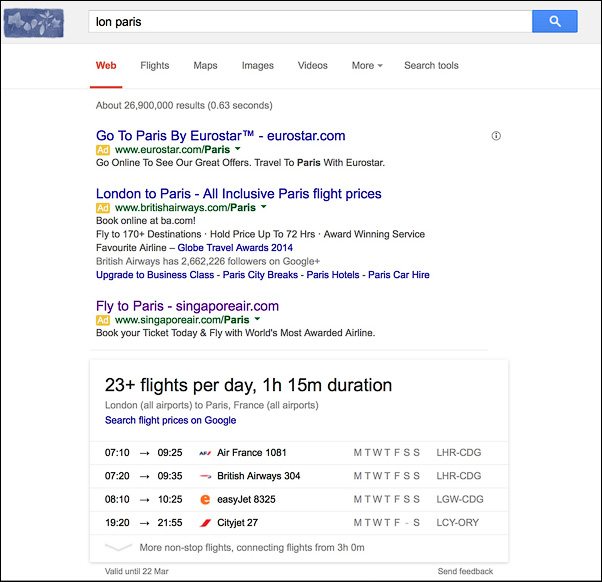
Task: Select the Cityjet 27 flight row
Action: pos(299,523)
